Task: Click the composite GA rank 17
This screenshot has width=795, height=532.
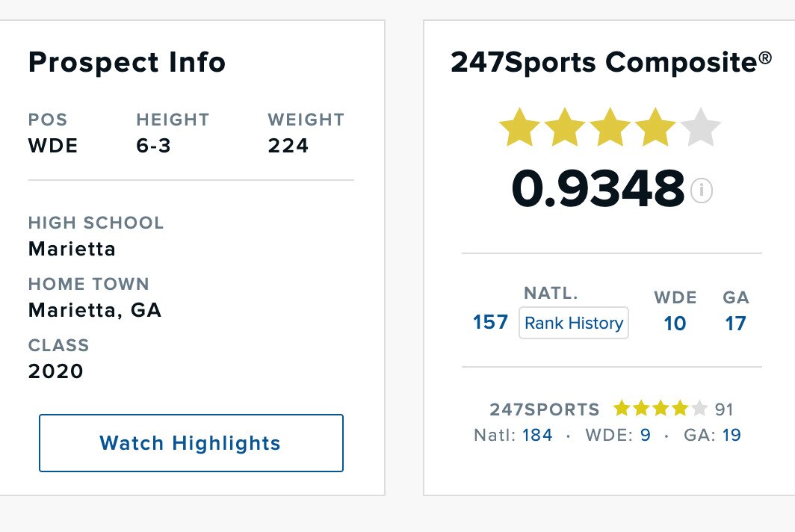Action: [735, 323]
